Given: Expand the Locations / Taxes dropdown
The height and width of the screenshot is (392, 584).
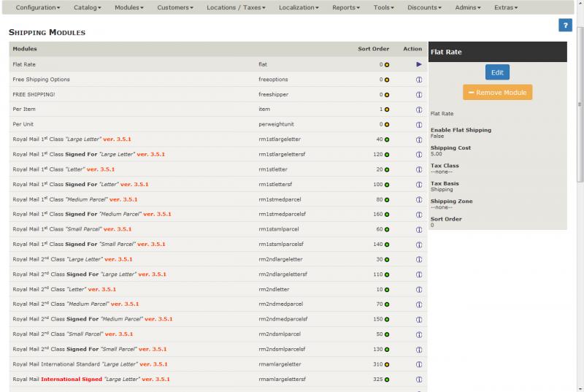Looking at the screenshot, I should pos(236,7).
